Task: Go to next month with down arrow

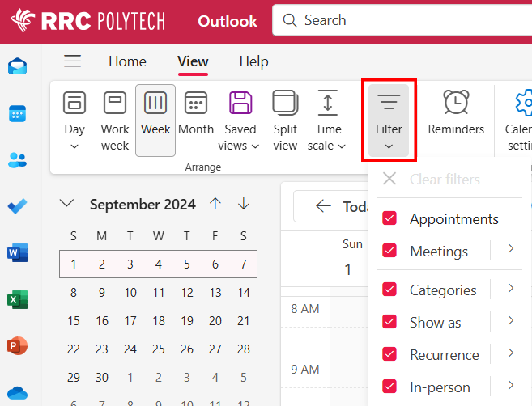Action: click(244, 204)
